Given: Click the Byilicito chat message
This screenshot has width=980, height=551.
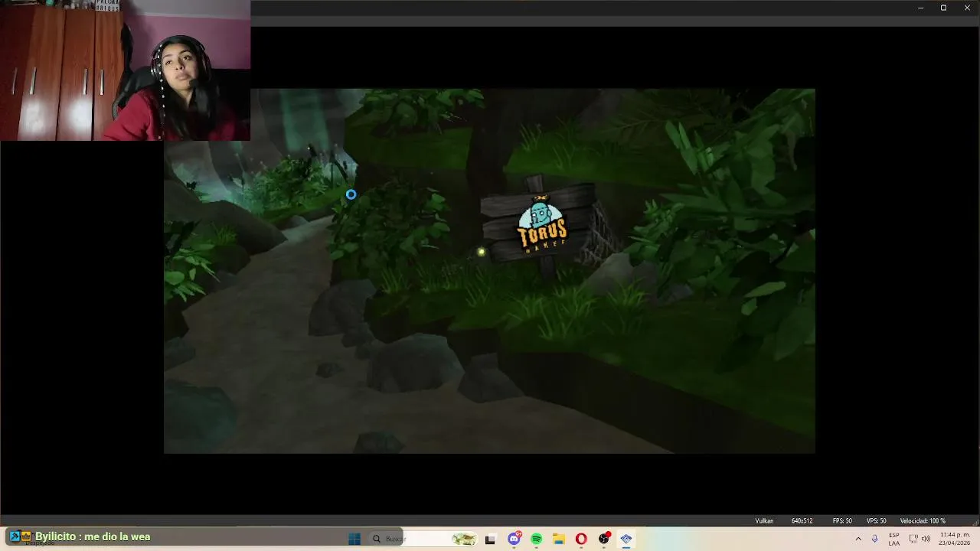Looking at the screenshot, I should coord(93,536).
